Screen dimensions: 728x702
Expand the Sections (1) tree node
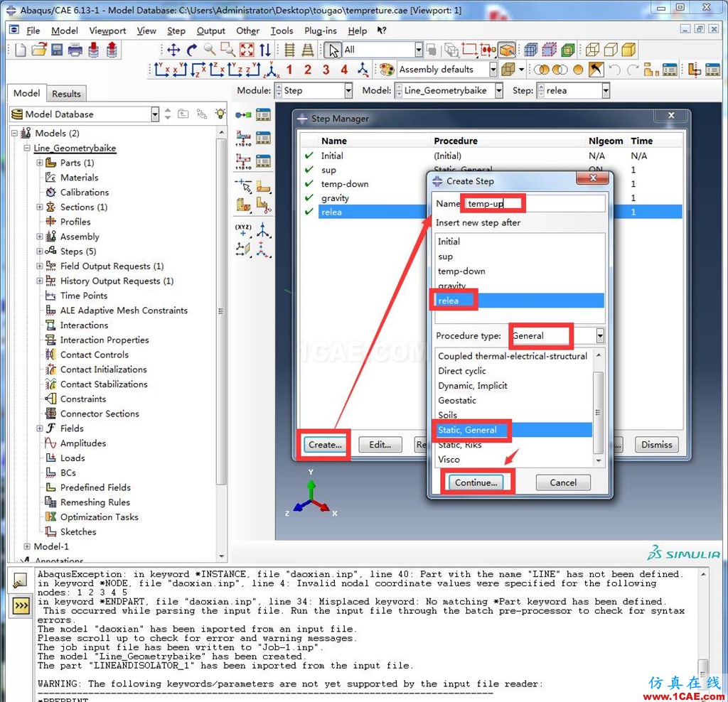pyautogui.click(x=40, y=207)
